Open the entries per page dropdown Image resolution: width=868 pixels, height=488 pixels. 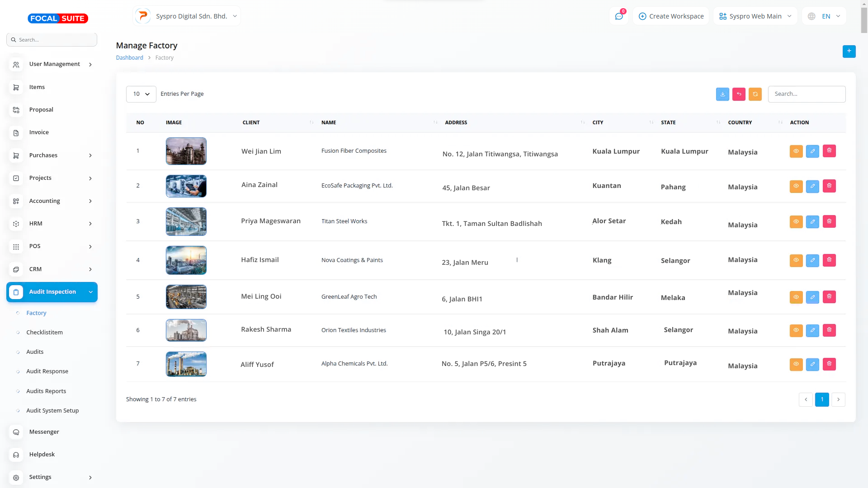coord(141,94)
